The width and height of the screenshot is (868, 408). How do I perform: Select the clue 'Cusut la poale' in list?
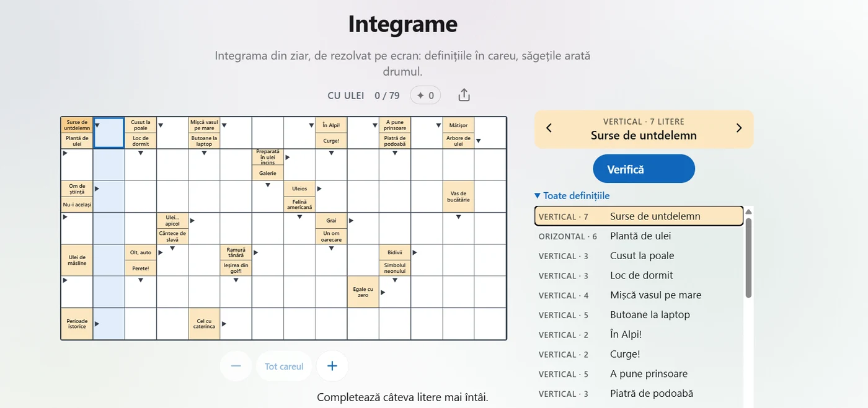tap(639, 256)
